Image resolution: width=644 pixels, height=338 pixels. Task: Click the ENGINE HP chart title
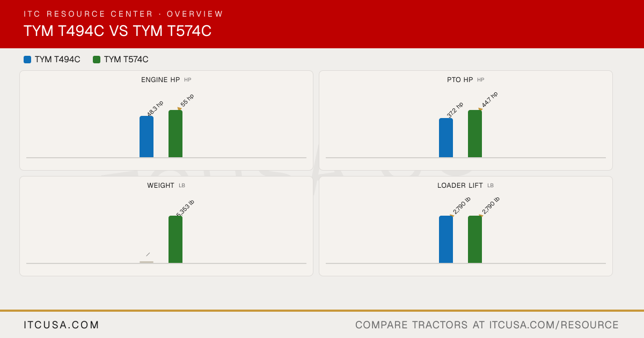[x=160, y=80]
